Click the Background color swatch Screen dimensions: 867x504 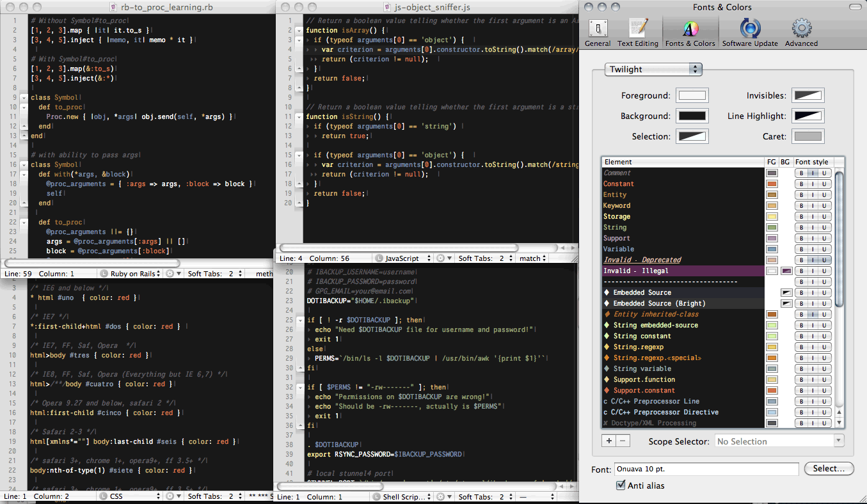pyautogui.click(x=692, y=116)
